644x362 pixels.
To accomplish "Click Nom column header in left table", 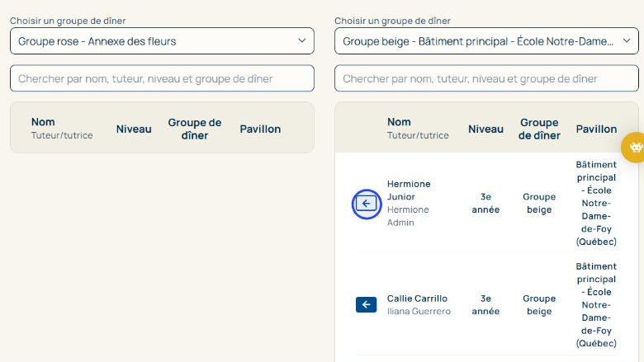I will pyautogui.click(x=43, y=122).
